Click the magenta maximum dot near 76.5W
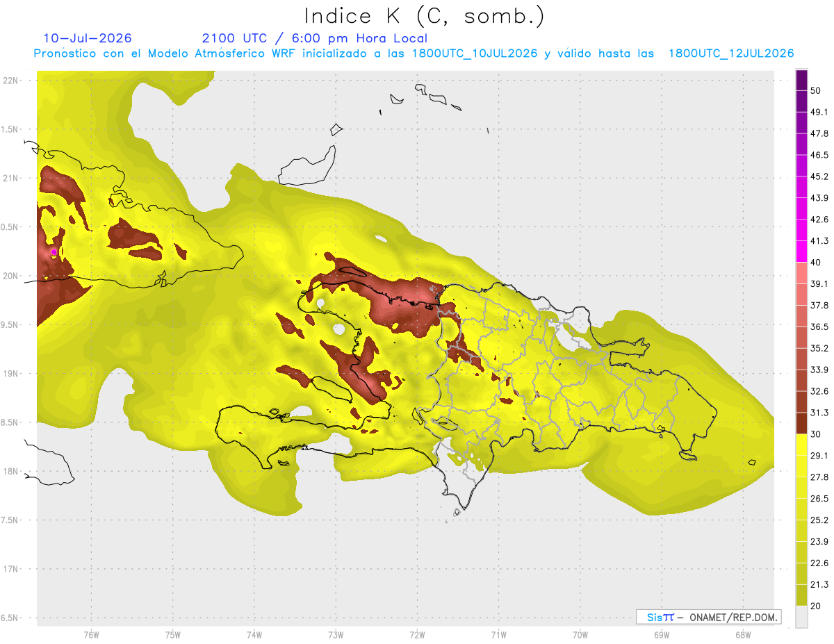The image size is (834, 644). tap(54, 251)
